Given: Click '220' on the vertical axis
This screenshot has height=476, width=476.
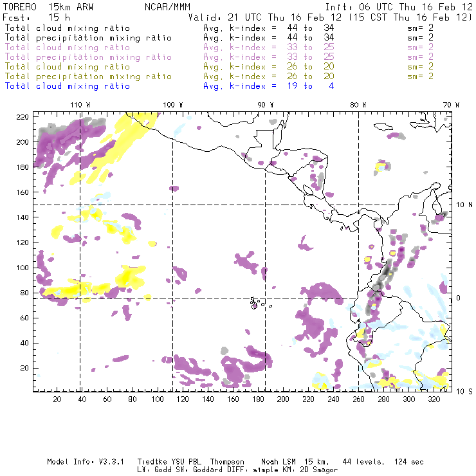Looking at the screenshot, I should click(x=23, y=117).
